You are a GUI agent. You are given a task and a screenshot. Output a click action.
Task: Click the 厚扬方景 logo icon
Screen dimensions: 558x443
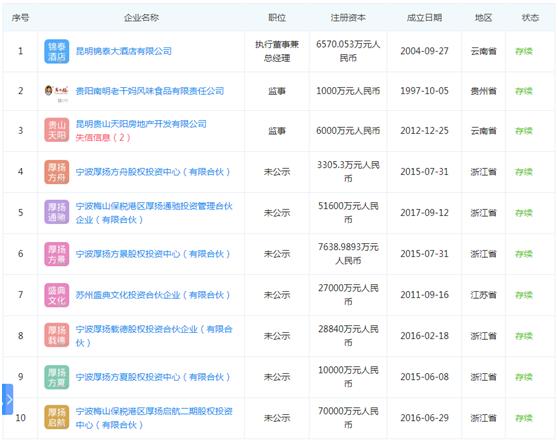[57, 254]
